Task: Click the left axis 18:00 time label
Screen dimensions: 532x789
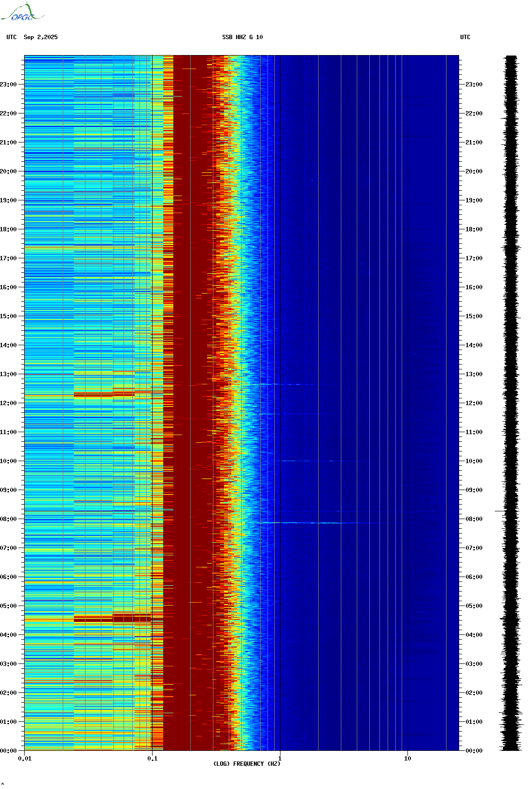Action: pos(8,229)
